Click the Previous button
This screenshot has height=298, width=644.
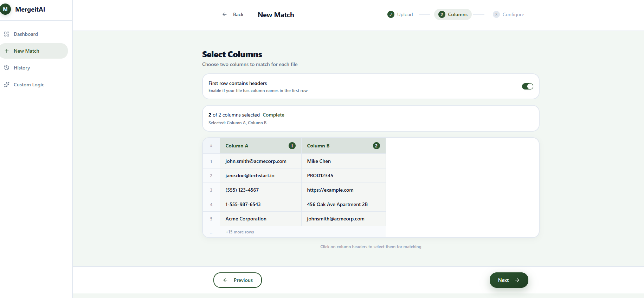(x=238, y=280)
